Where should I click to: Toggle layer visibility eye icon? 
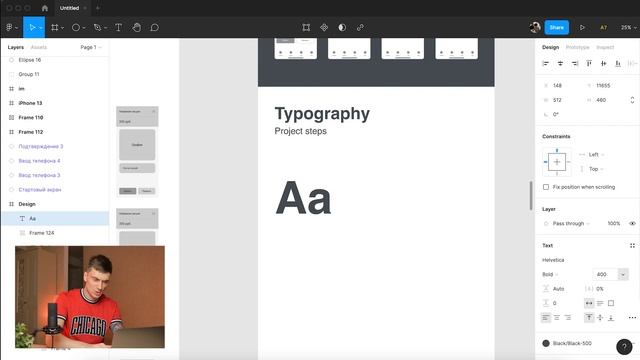[632, 223]
